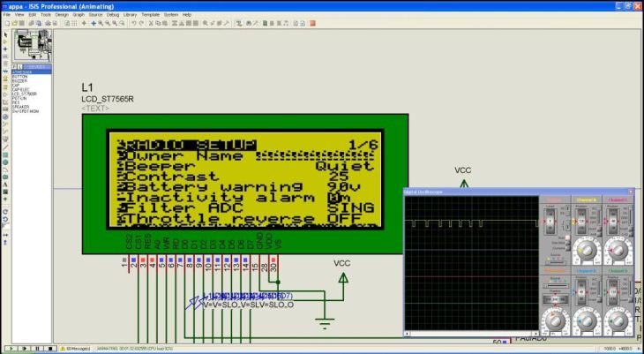Click the New design toolbar icon
644x354 pixels.
(x=7, y=24)
